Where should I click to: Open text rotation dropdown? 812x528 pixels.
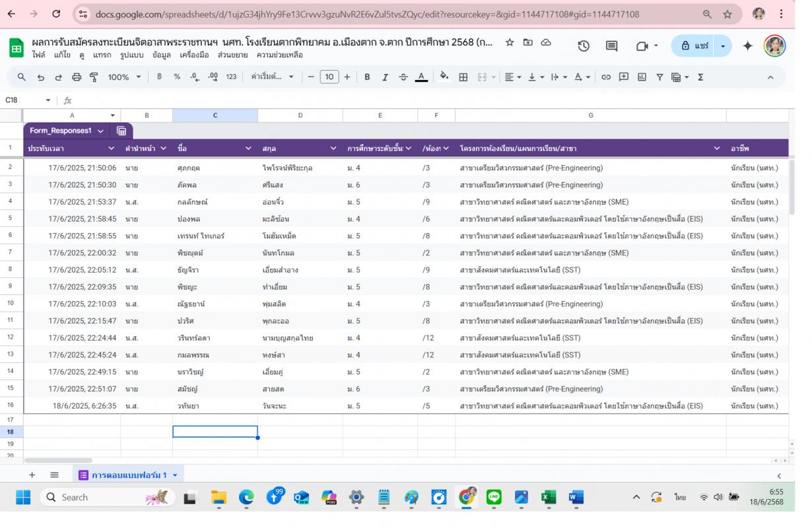click(582, 77)
